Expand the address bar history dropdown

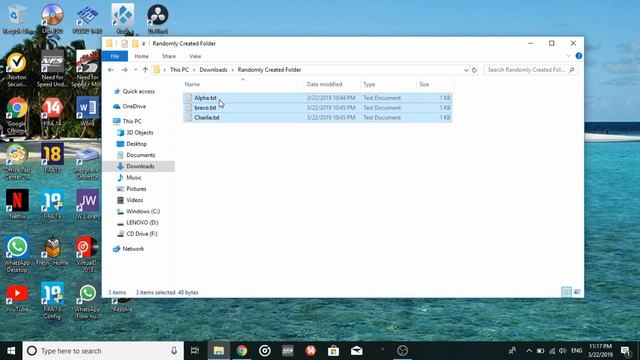466,70
